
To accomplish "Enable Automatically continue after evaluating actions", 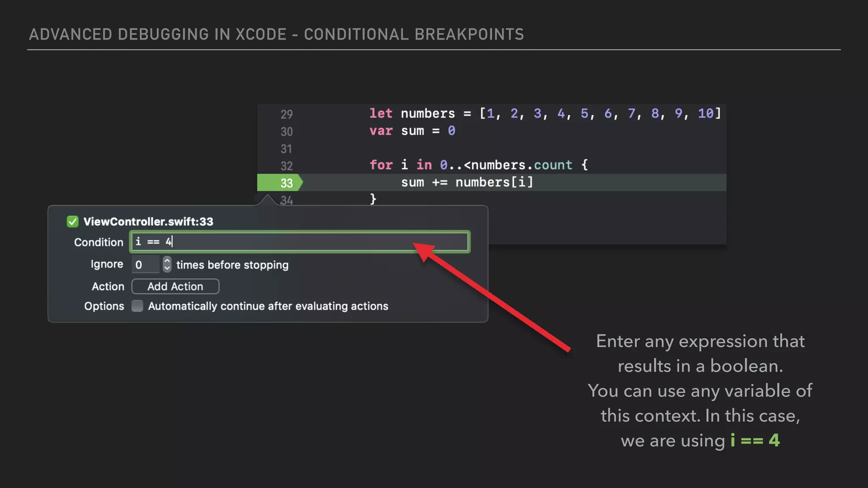I will [137, 306].
